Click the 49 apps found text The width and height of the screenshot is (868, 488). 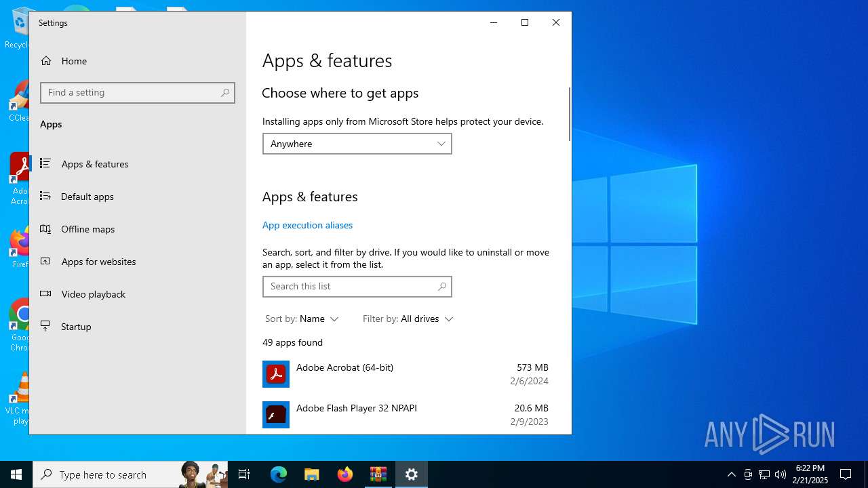(x=292, y=342)
